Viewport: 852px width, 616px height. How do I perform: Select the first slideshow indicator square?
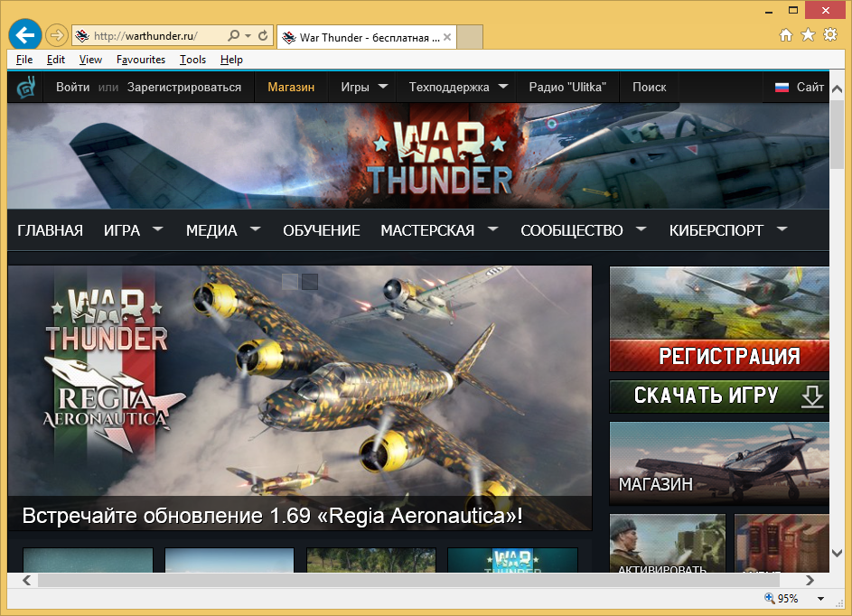290,282
